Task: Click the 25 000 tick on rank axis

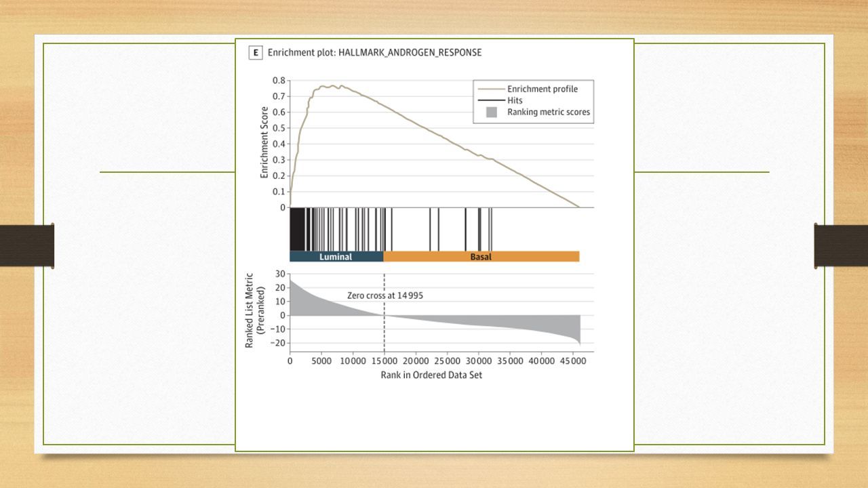Action: tap(448, 361)
